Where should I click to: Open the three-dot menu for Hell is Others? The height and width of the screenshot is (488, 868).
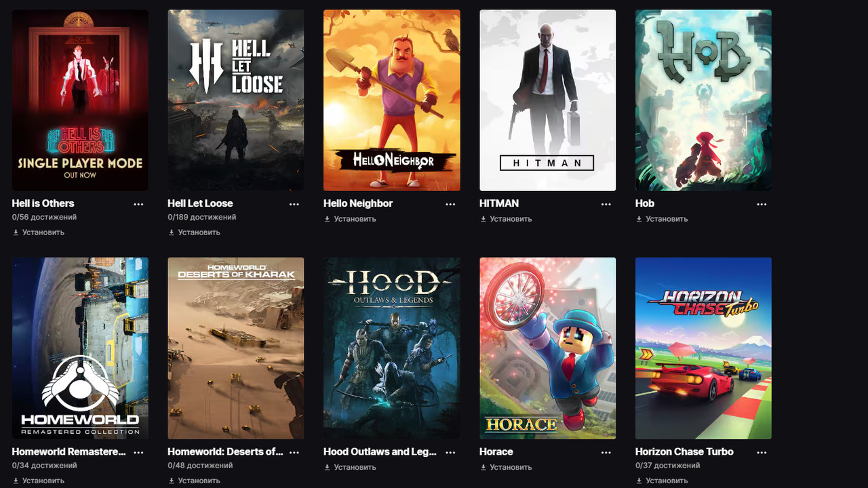tap(138, 204)
